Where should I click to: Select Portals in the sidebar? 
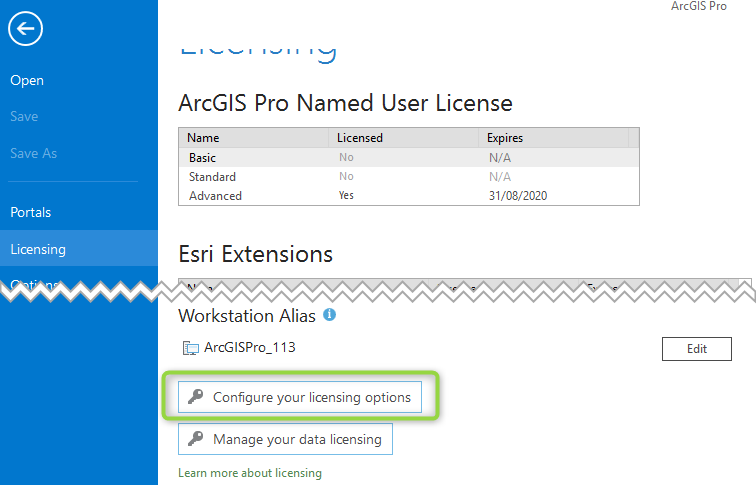pos(31,213)
